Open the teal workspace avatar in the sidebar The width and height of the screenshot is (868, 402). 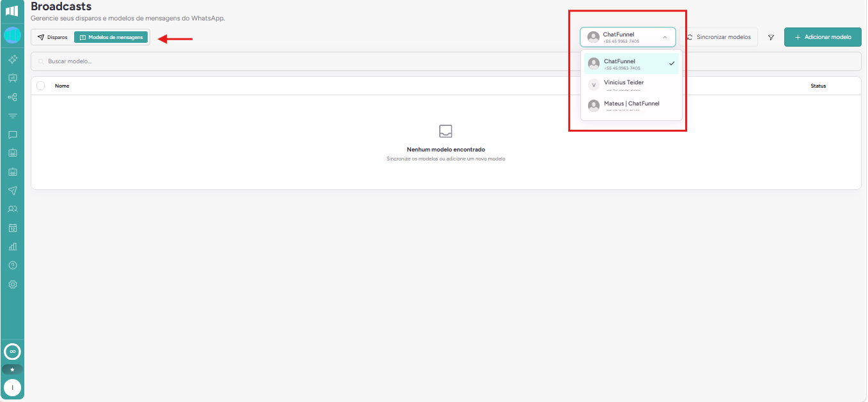pos(12,35)
